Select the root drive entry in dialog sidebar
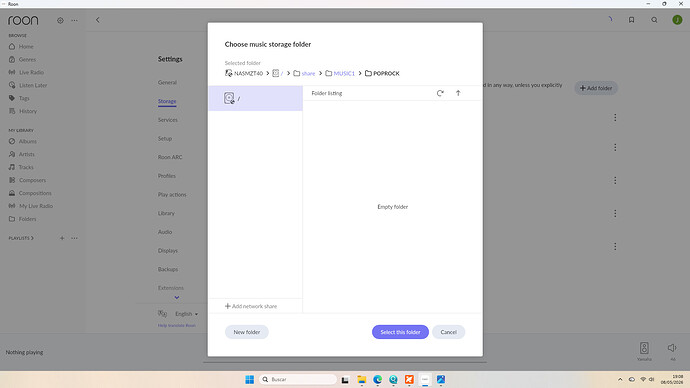The height and width of the screenshot is (388, 690). (x=255, y=98)
